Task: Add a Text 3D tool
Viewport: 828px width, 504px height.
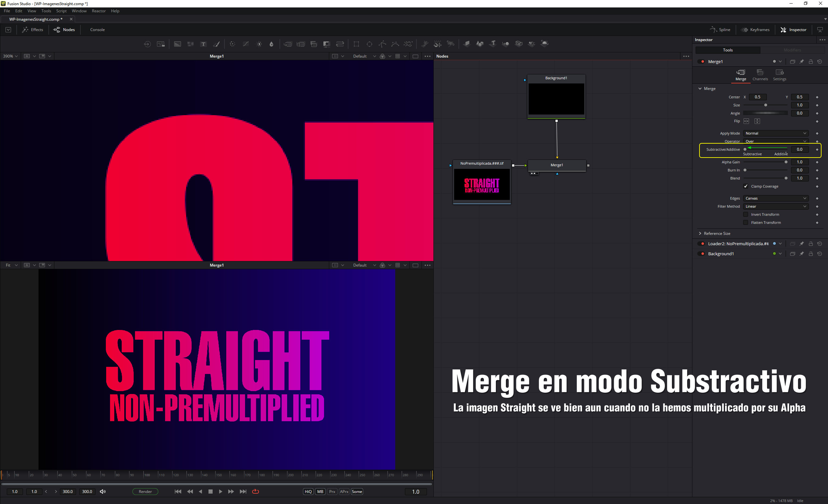Action: 493,44
